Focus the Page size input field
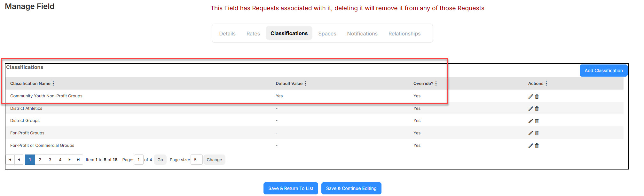The width and height of the screenshot is (644, 196). point(196,160)
